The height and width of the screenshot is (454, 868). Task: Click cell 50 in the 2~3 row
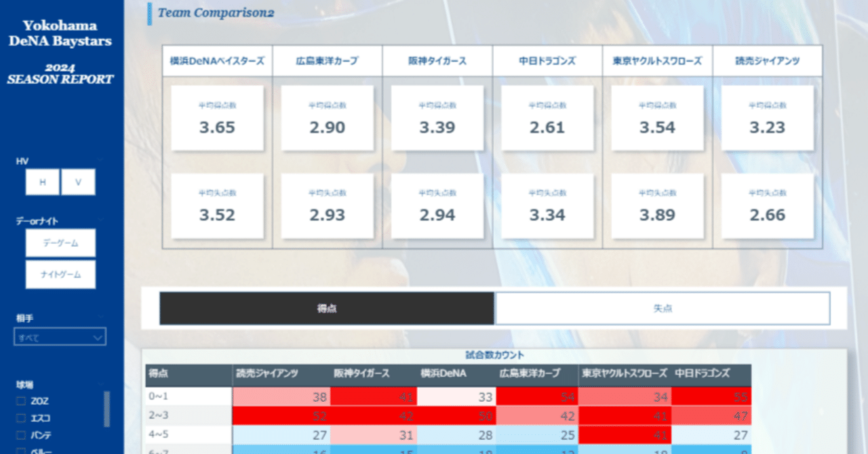(457, 415)
